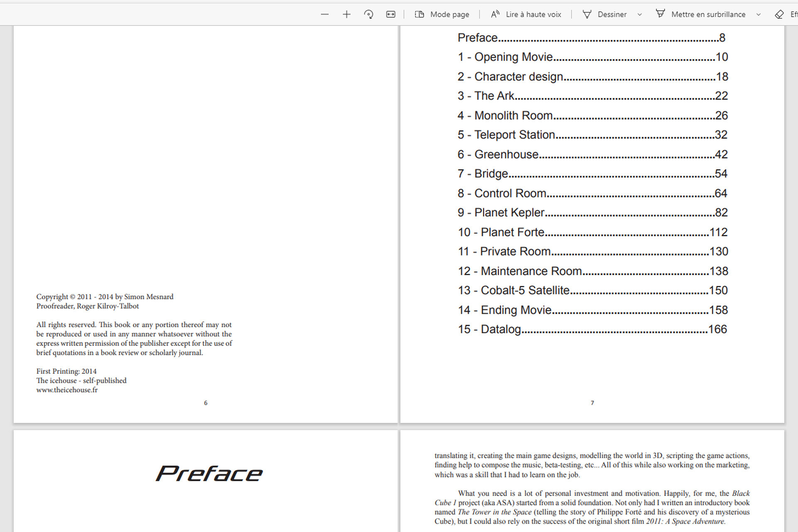Image resolution: width=798 pixels, height=532 pixels.
Task: Click the zoom out minus icon
Action: (325, 15)
